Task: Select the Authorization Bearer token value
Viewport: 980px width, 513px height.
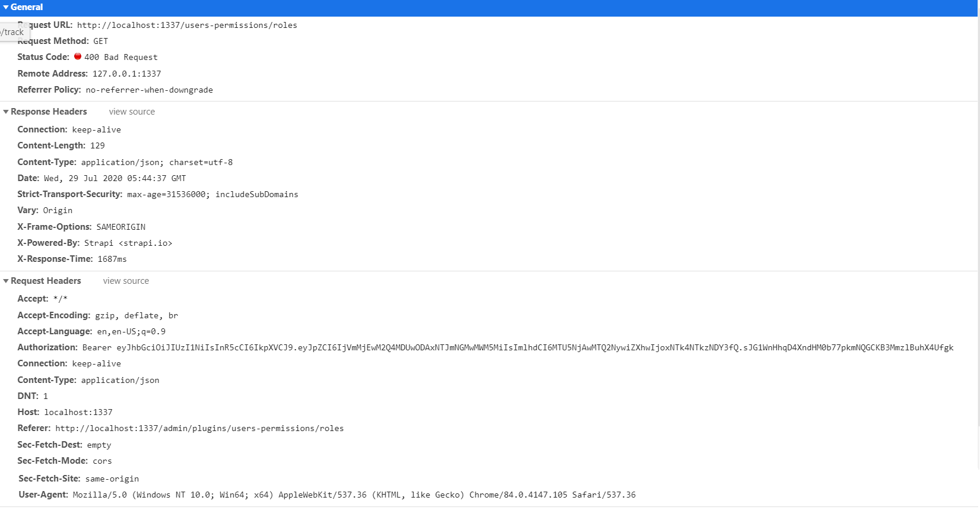Action: (x=518, y=347)
